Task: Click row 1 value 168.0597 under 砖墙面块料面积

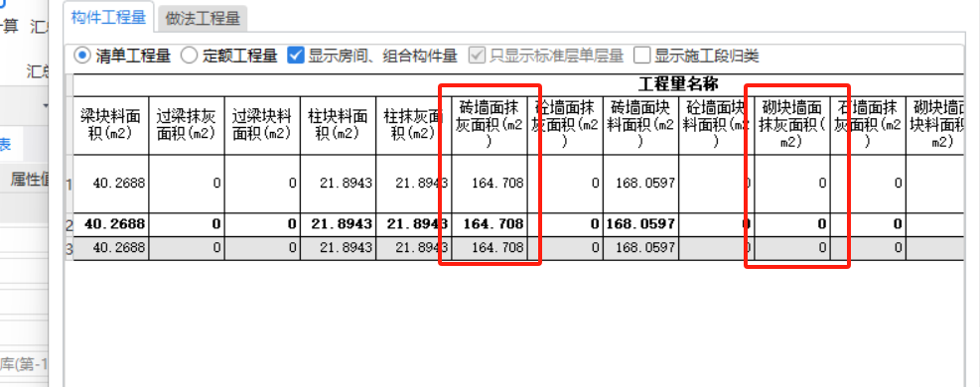Action: 640,184
